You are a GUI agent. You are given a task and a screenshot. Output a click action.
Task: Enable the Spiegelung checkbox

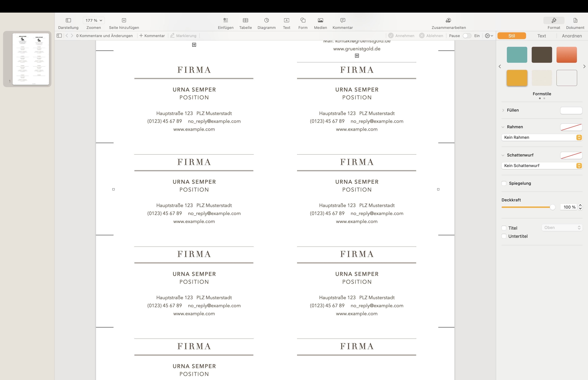click(504, 183)
